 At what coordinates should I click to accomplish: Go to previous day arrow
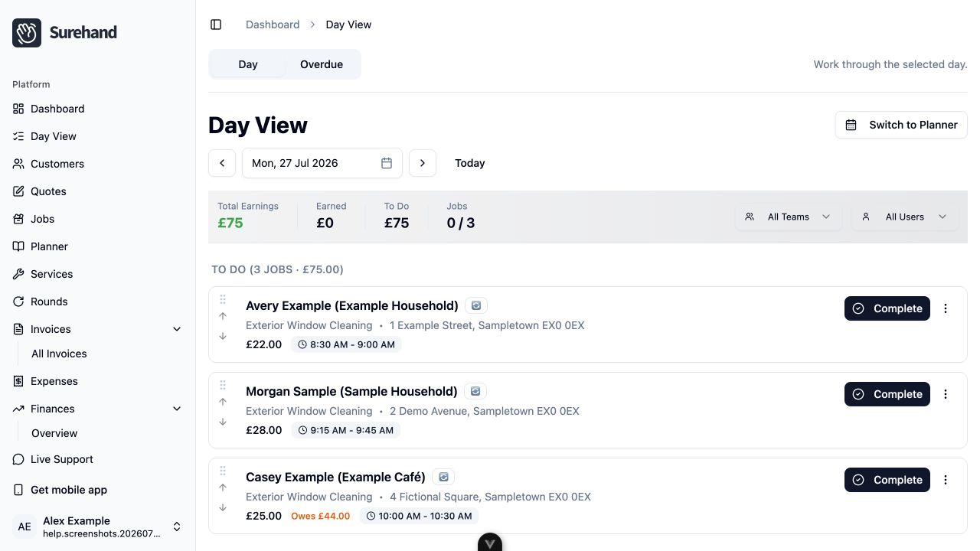[x=222, y=163]
